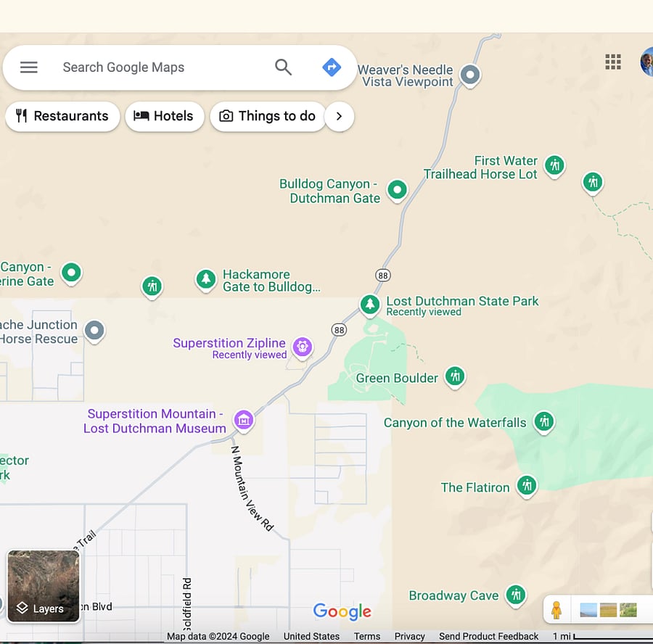
Task: Click the First Water Trailhead Horse Lot marker
Action: coord(555,166)
